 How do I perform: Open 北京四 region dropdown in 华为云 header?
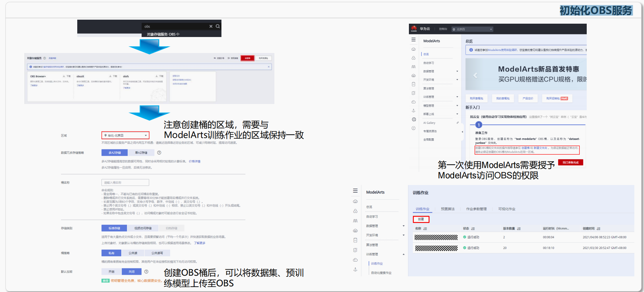[x=472, y=29]
